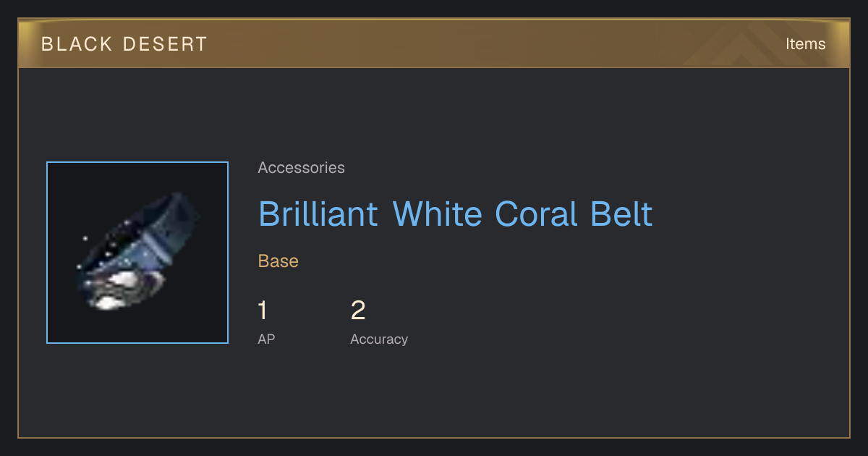
Task: Open the Brilliant White Coral Belt title
Action: point(455,214)
